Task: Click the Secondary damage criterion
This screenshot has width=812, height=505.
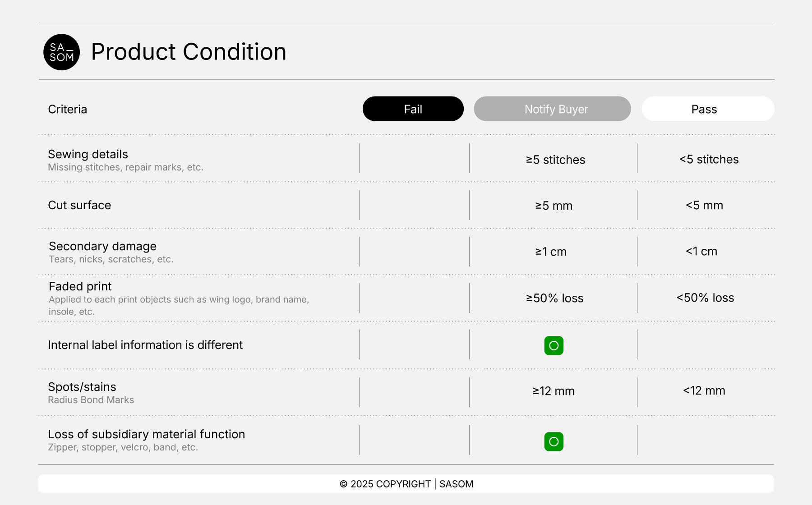Action: point(102,247)
